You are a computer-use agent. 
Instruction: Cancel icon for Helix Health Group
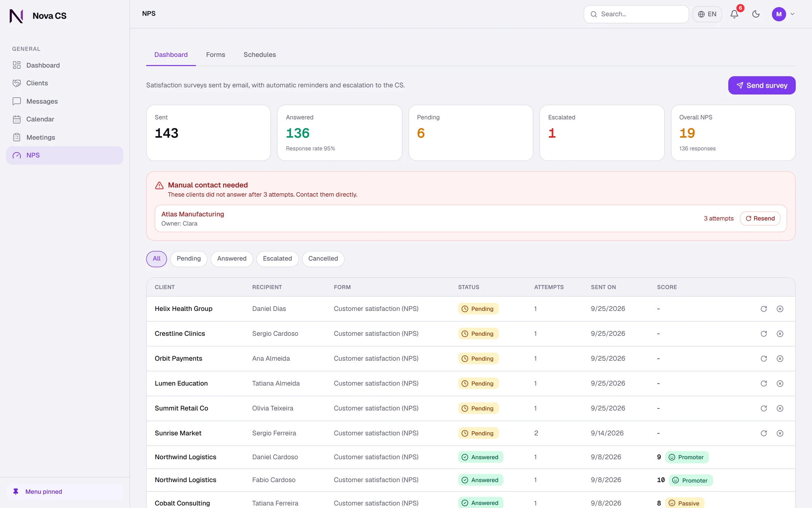click(x=780, y=309)
